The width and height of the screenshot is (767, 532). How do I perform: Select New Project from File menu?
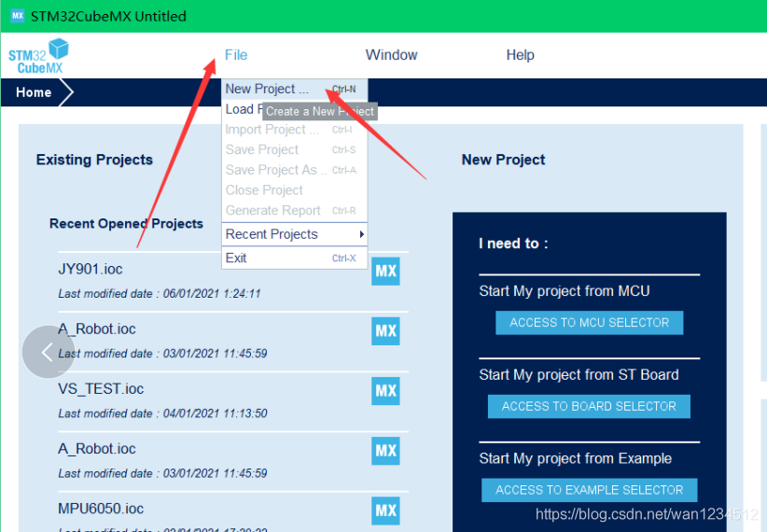pyautogui.click(x=267, y=90)
